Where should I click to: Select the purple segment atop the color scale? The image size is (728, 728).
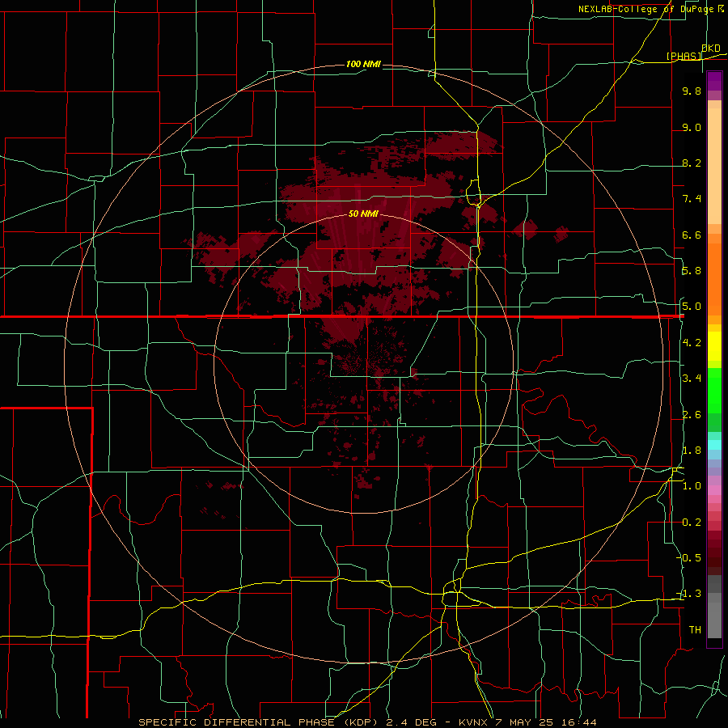coord(714,81)
